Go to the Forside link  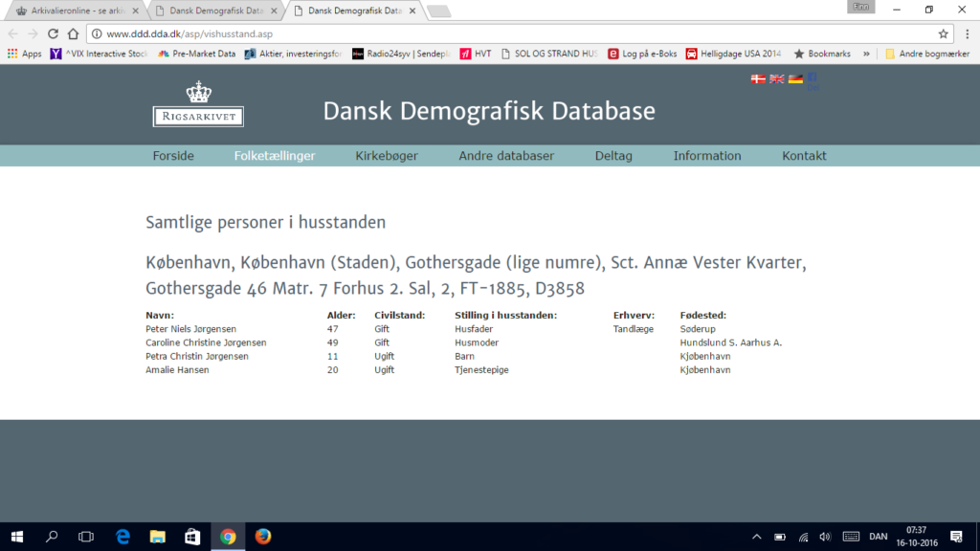tap(173, 156)
